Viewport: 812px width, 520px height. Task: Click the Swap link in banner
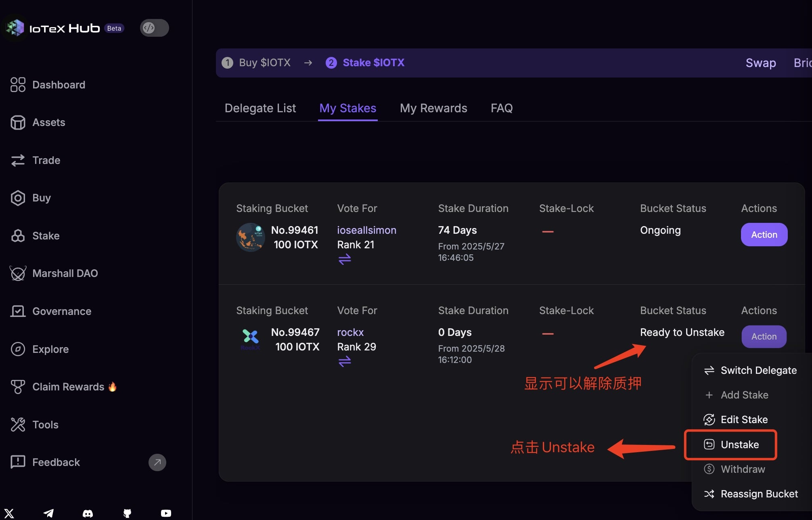[760, 63]
